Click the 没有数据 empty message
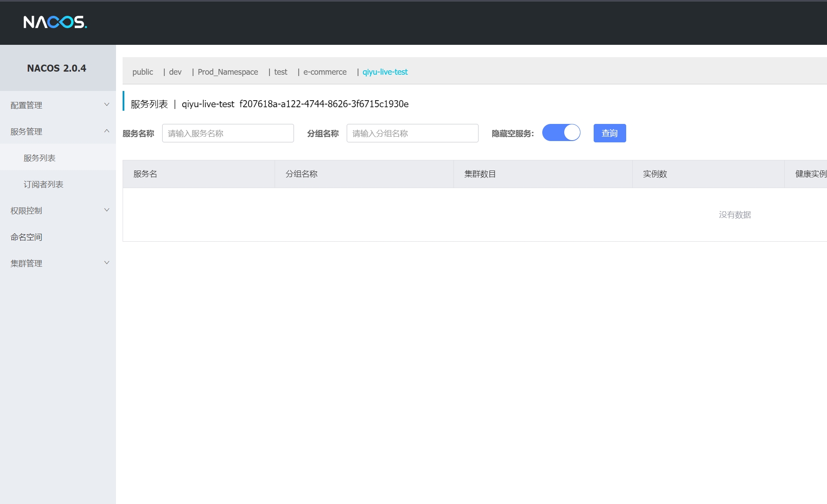827x504 pixels. (735, 215)
